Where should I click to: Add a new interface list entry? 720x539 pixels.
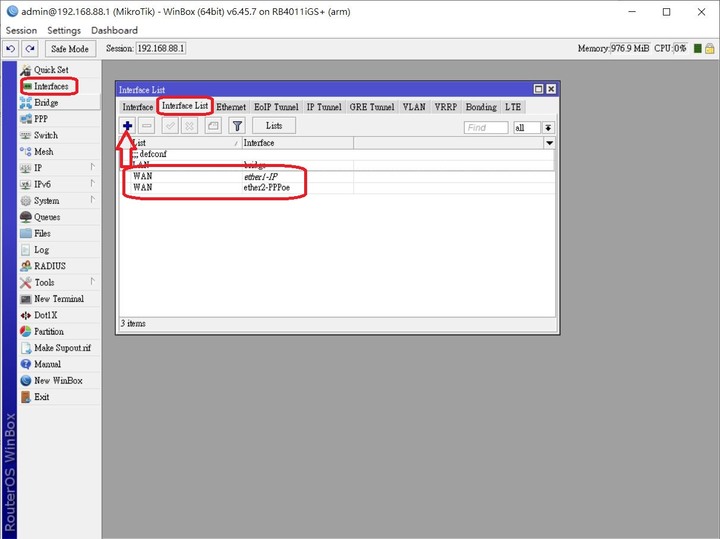point(128,126)
